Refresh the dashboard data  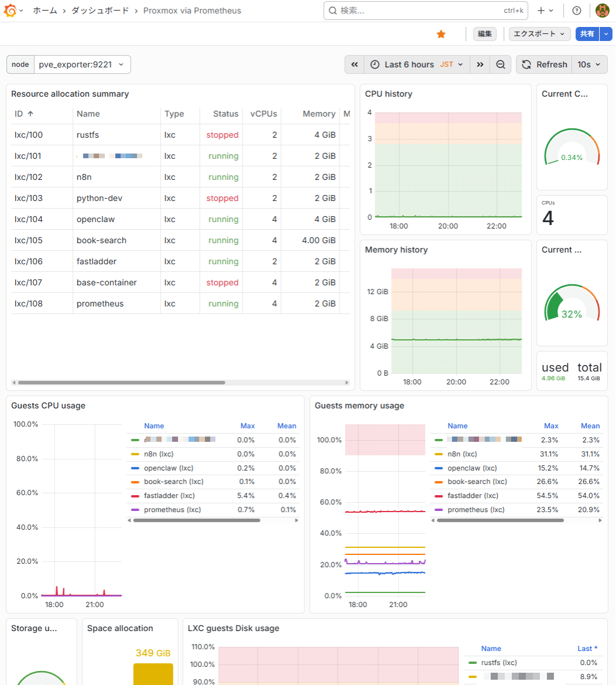click(543, 64)
